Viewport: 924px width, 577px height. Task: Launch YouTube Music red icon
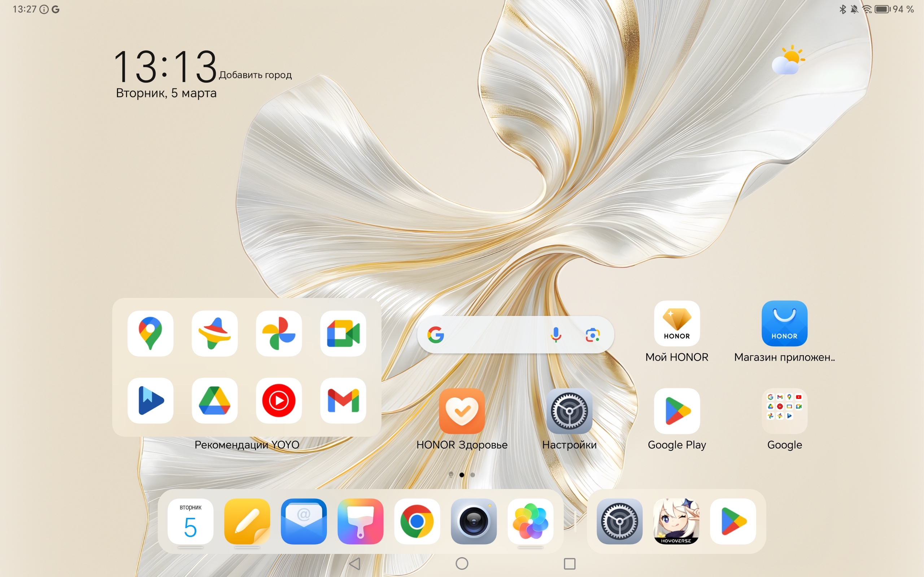pos(279,400)
